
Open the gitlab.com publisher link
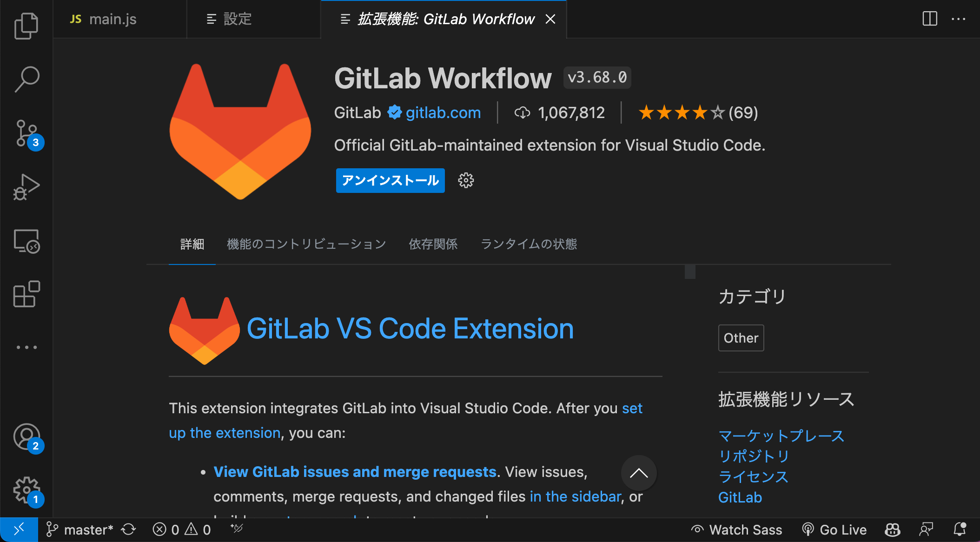pyautogui.click(x=443, y=112)
